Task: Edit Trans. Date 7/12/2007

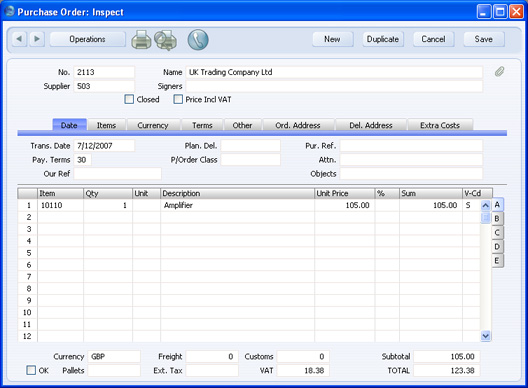Action: [104, 146]
